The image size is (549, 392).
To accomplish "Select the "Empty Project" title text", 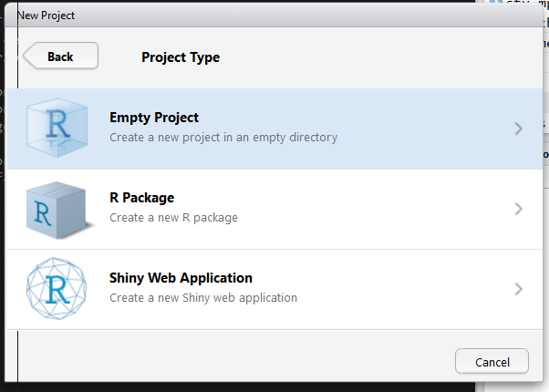I will pyautogui.click(x=154, y=118).
